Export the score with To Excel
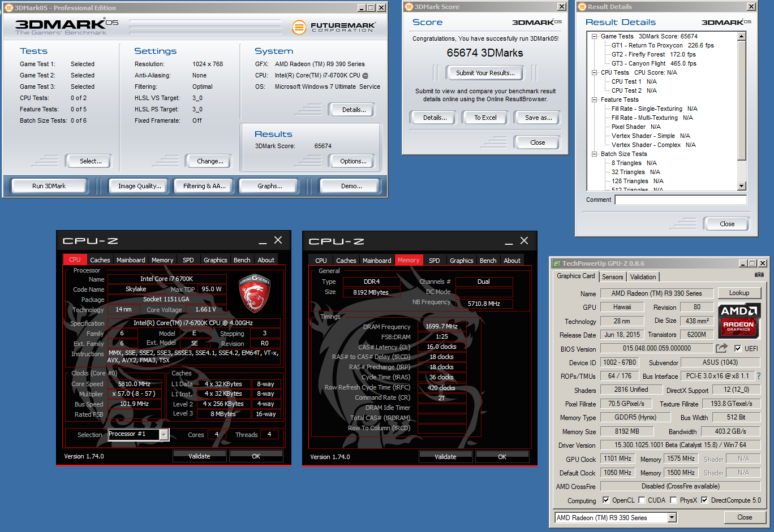 485,118
